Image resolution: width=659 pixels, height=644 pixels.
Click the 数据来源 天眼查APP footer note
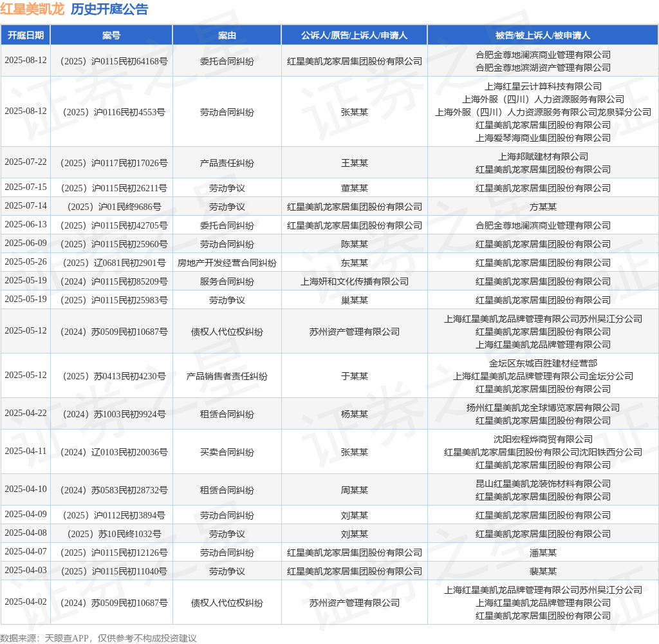(x=98, y=638)
